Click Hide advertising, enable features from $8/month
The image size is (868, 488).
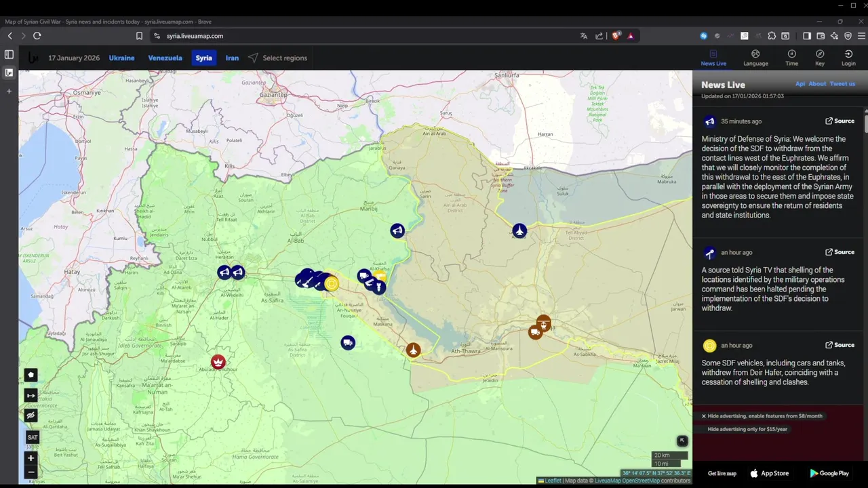(x=765, y=416)
